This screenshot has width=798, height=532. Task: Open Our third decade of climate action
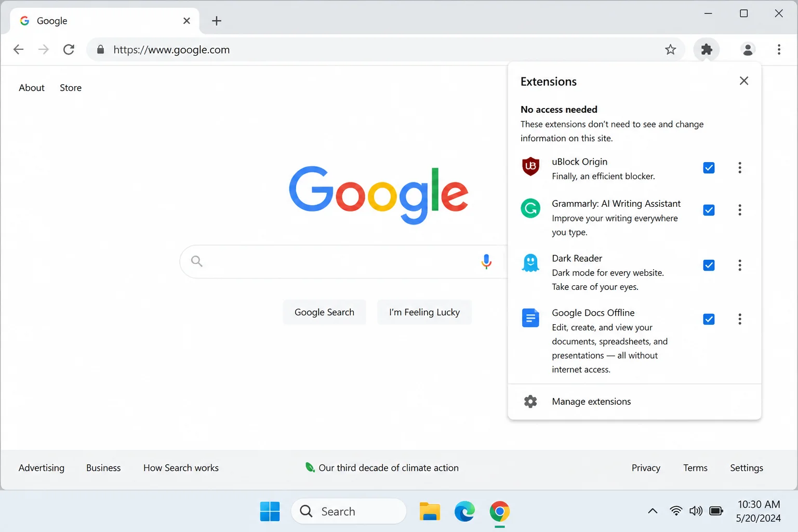[x=389, y=468]
